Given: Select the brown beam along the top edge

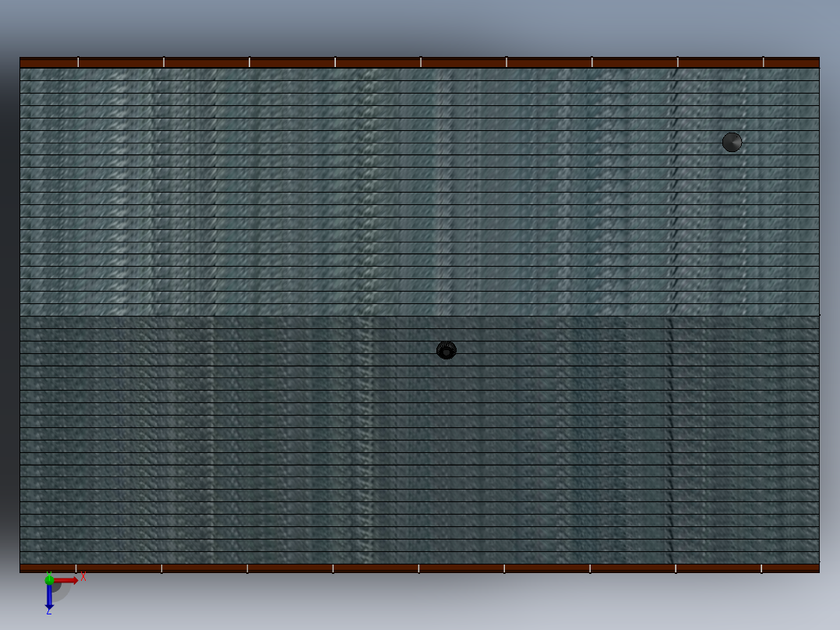Looking at the screenshot, I should (419, 62).
